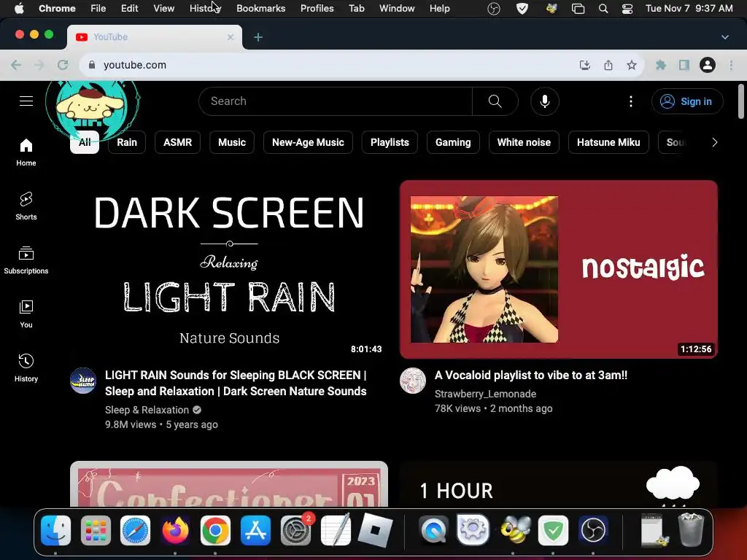Launch Firefox from the Dock
Image resolution: width=747 pixels, height=560 pixels.
tap(175, 530)
